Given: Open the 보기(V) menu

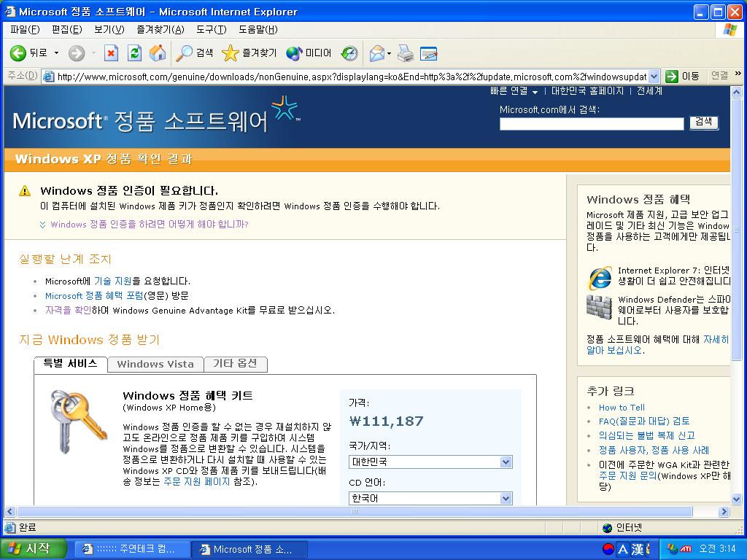Looking at the screenshot, I should point(109,29).
